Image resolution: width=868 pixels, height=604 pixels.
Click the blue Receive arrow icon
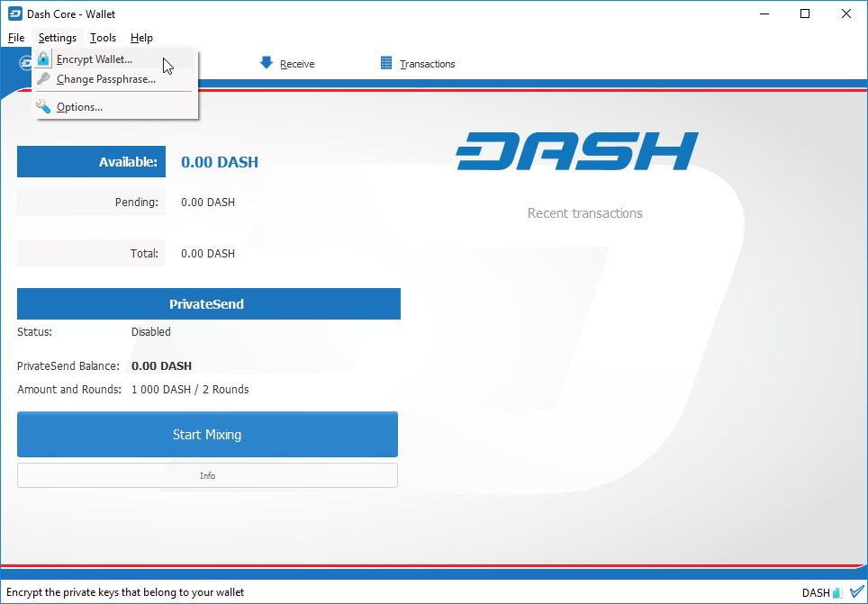coord(267,62)
